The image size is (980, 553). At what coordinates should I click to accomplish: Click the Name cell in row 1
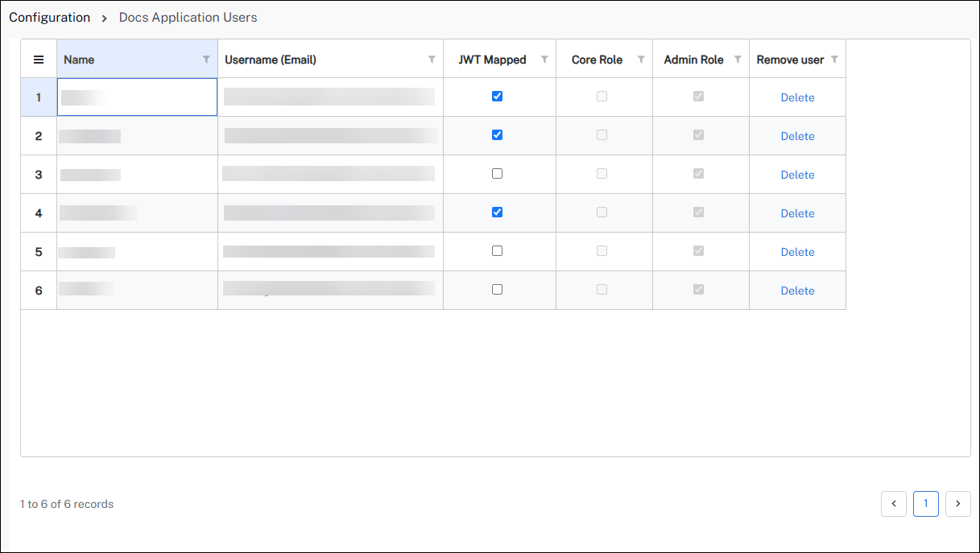(137, 97)
